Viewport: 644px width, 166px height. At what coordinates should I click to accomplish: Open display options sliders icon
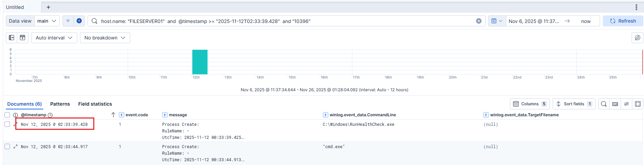click(626, 104)
